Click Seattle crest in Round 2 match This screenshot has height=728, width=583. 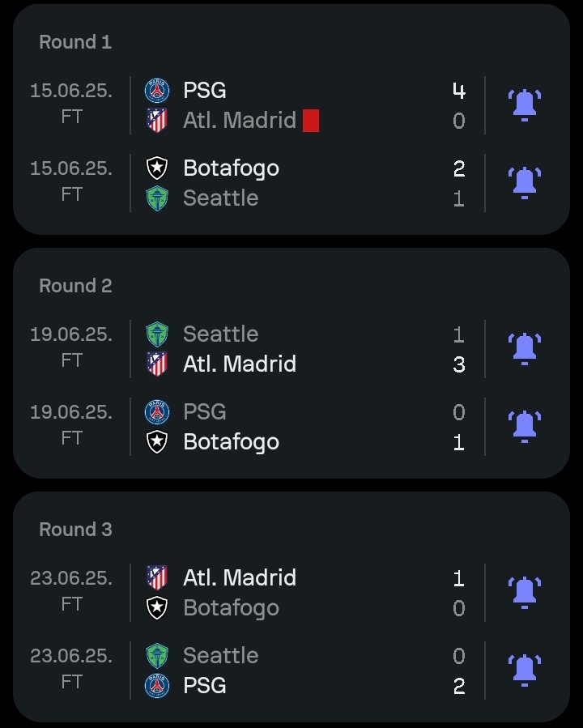coord(157,334)
